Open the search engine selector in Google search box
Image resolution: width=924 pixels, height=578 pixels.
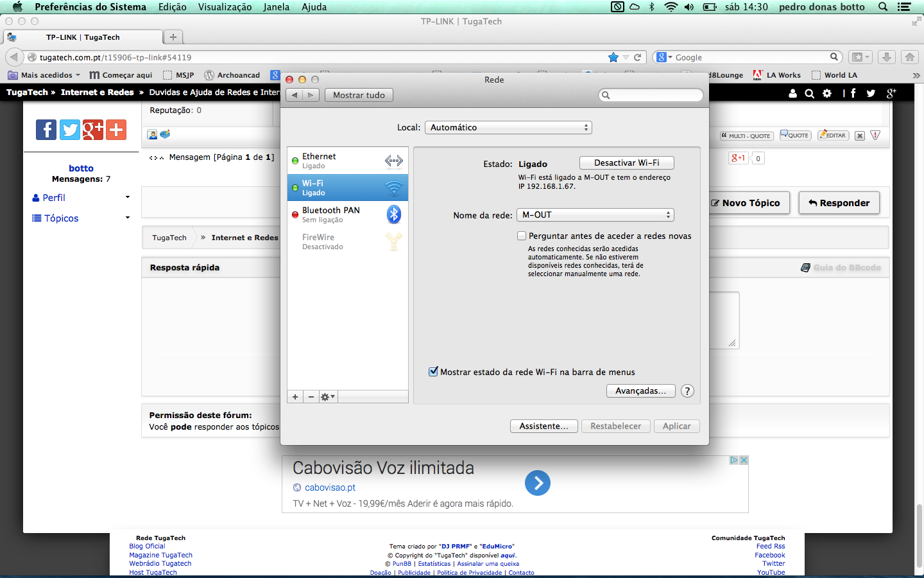click(665, 57)
